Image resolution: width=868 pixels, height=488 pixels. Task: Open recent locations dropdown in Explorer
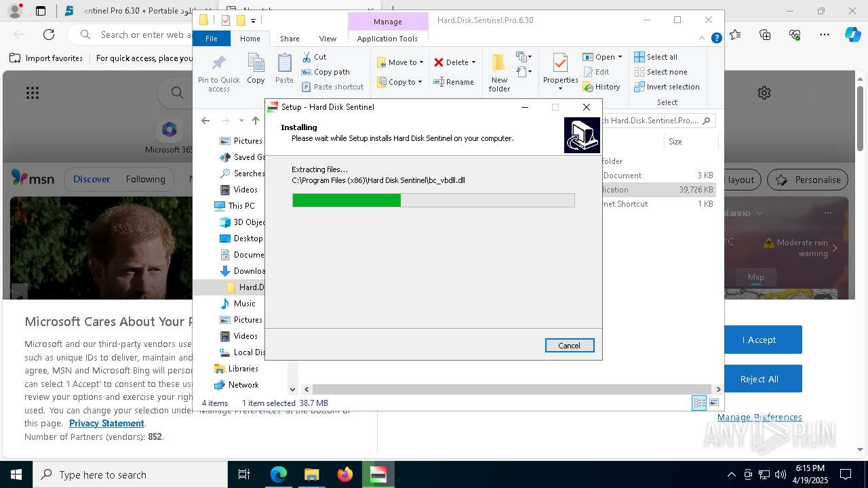click(x=241, y=120)
